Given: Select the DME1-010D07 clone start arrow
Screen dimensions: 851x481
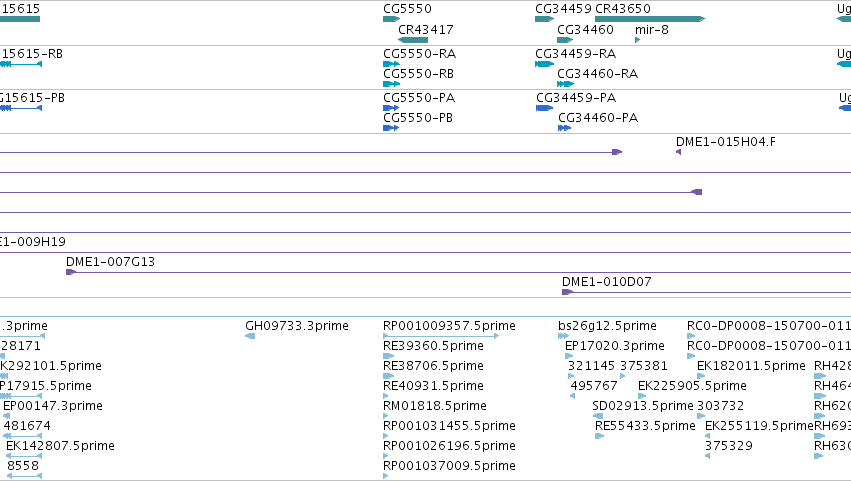Looking at the screenshot, I should click(x=567, y=292).
